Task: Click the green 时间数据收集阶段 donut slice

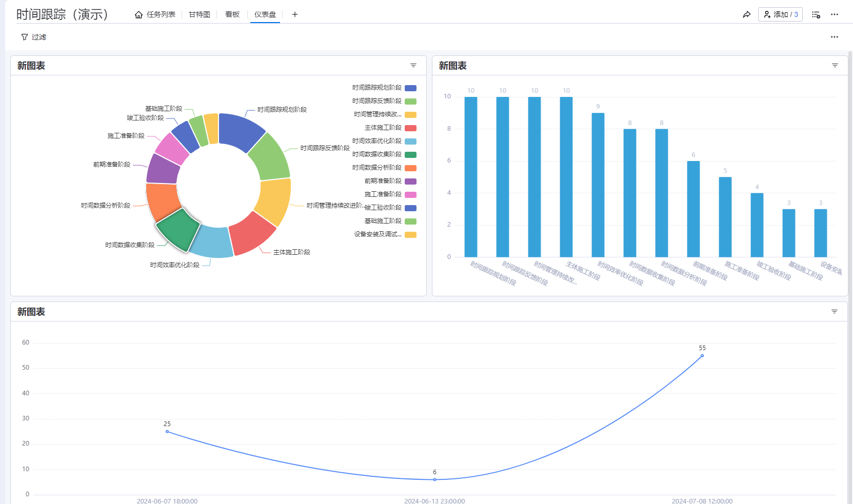Action: tap(177, 230)
